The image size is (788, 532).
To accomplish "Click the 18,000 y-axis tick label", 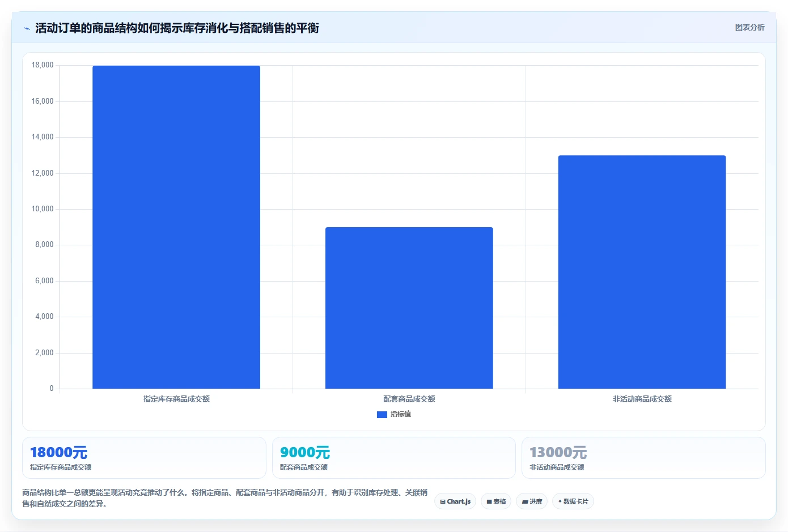I will (43, 65).
